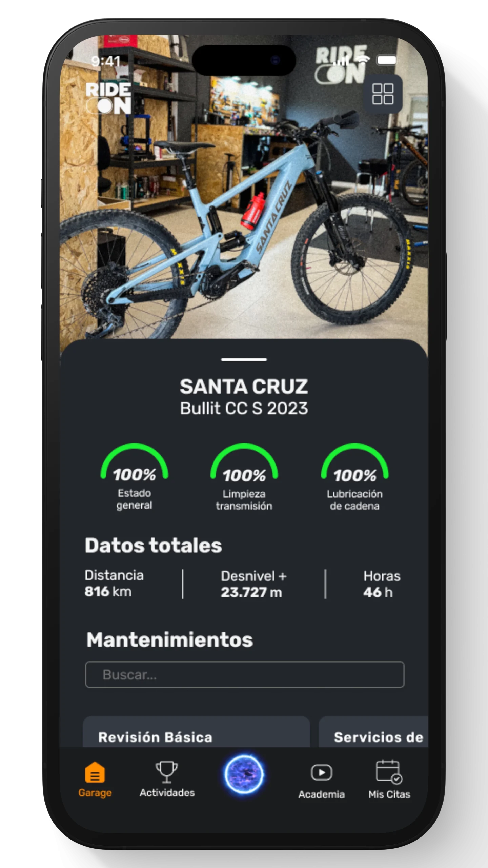Screen dimensions: 488x868
Task: Select the Limpieza transmisión gauge
Action: (x=244, y=477)
